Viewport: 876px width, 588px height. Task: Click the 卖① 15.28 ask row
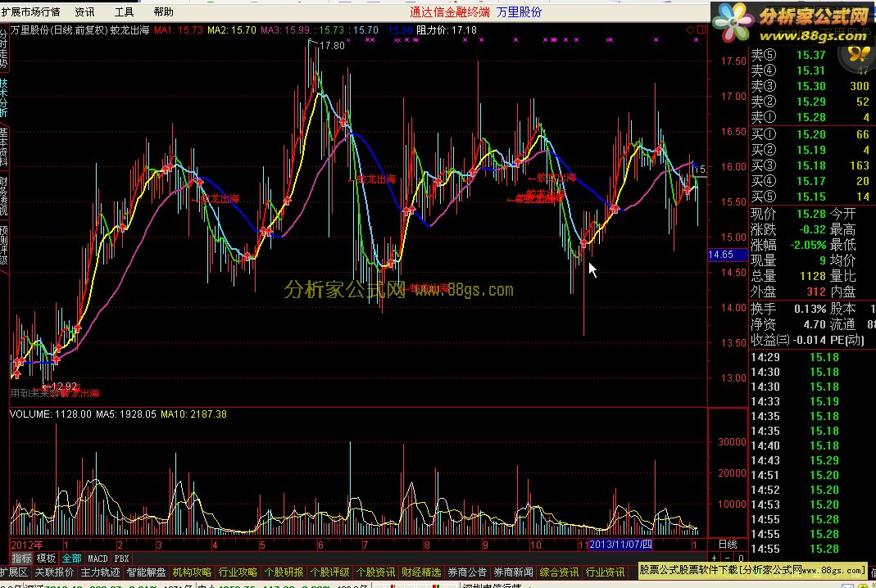pos(812,117)
